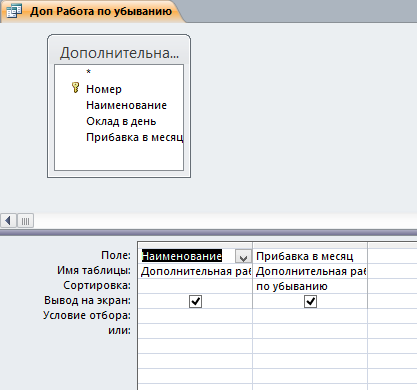Click the "Поле:" row label
The image size is (417, 390).
(116, 255)
